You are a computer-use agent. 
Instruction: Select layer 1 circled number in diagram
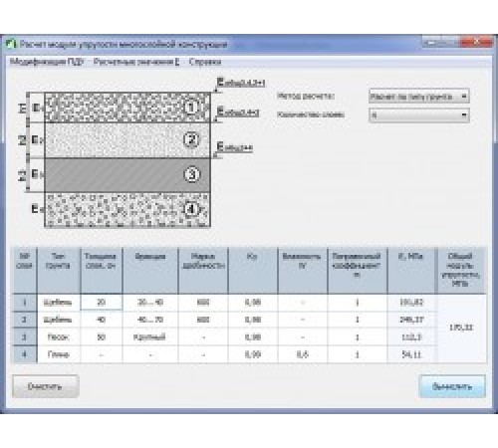(191, 108)
